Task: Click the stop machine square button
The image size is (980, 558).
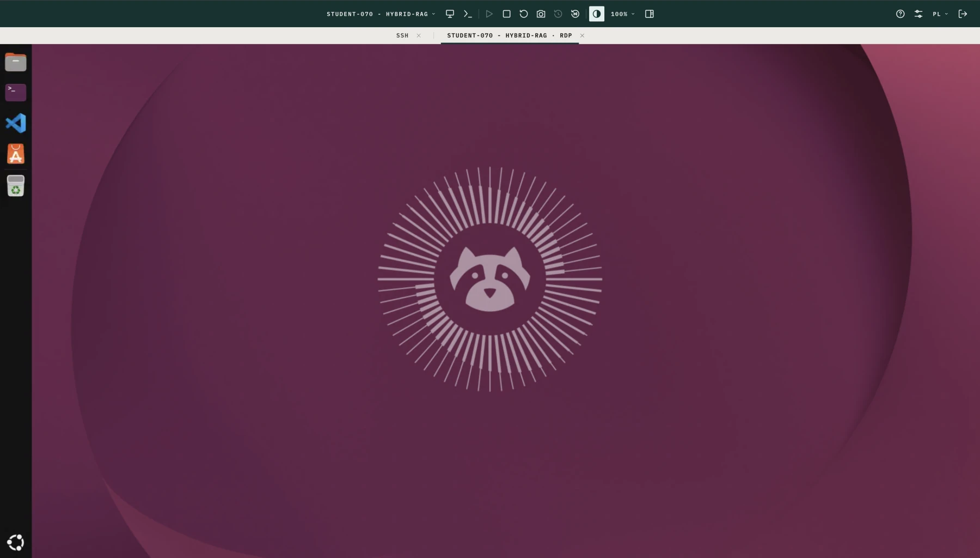Action: click(x=506, y=14)
